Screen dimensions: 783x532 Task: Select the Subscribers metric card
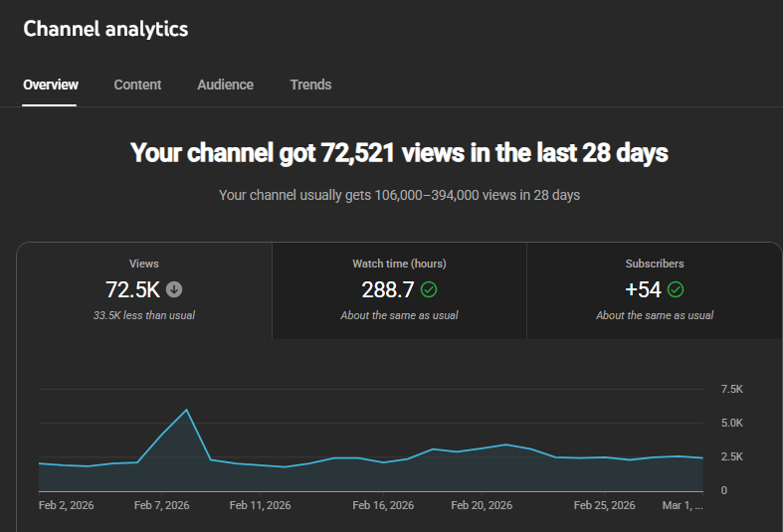click(x=654, y=290)
